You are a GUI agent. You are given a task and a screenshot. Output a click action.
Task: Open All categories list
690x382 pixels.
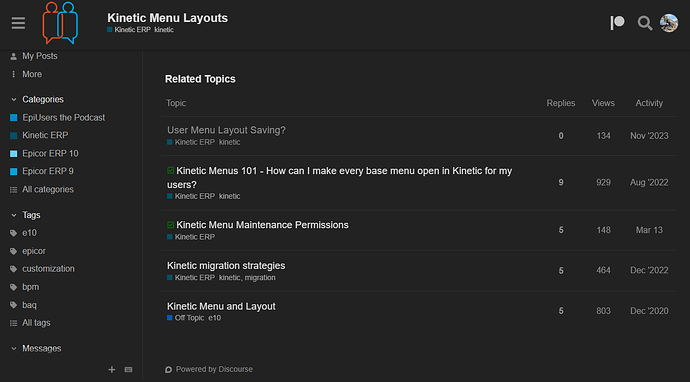coord(48,189)
